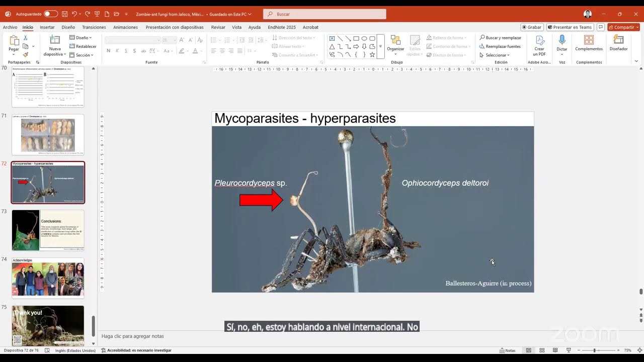Toggle strikethrough formatting
Image resolution: width=644 pixels, height=362 pixels.
(143, 51)
